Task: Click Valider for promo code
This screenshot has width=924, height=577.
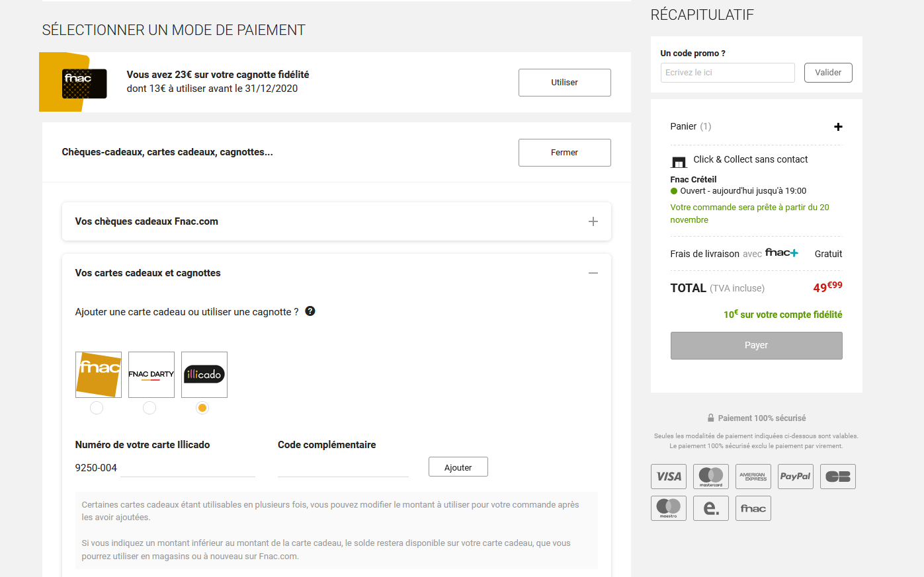Action: click(x=827, y=73)
